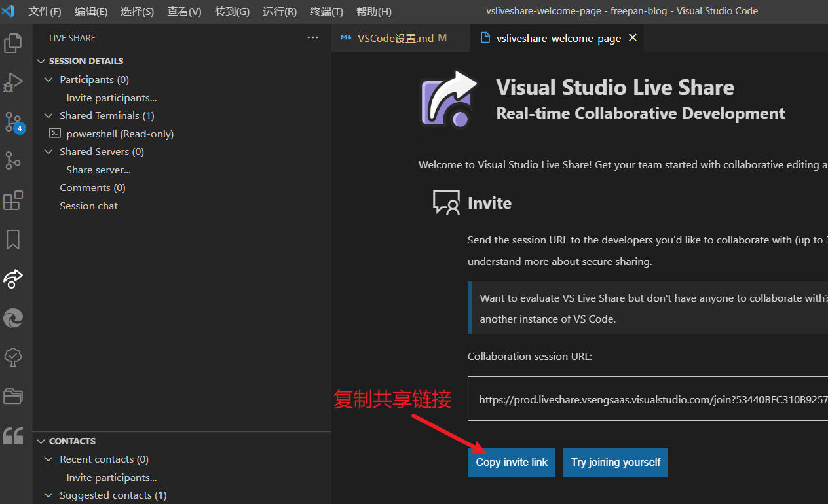Close the vsliveshare-welcome-page tab
This screenshot has height=504, width=828.
[x=633, y=38]
